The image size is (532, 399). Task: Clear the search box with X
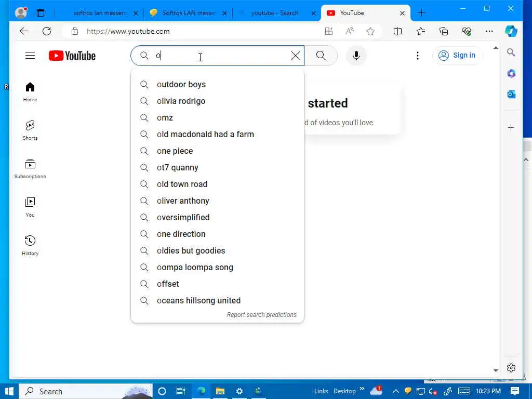(296, 56)
